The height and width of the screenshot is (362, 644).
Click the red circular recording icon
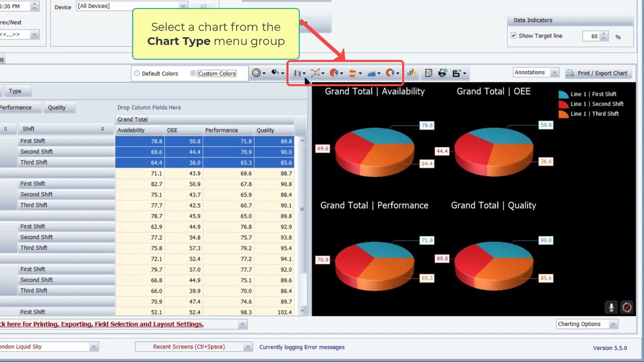pos(627,307)
